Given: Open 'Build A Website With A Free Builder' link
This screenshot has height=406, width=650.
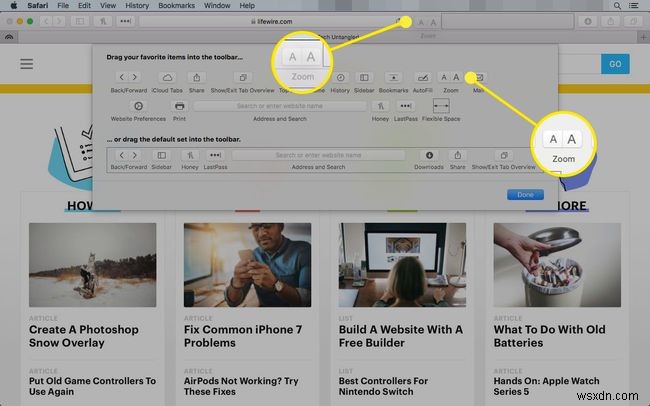Looking at the screenshot, I should click(401, 336).
